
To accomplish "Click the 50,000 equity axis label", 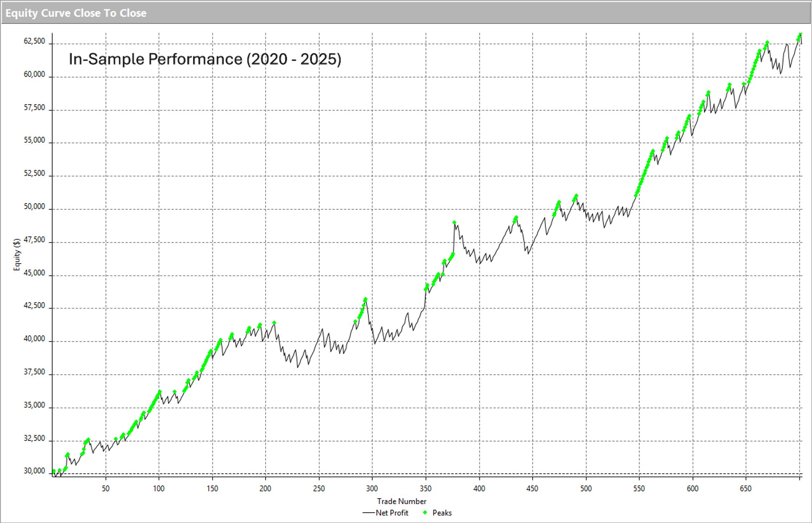I will coord(35,207).
